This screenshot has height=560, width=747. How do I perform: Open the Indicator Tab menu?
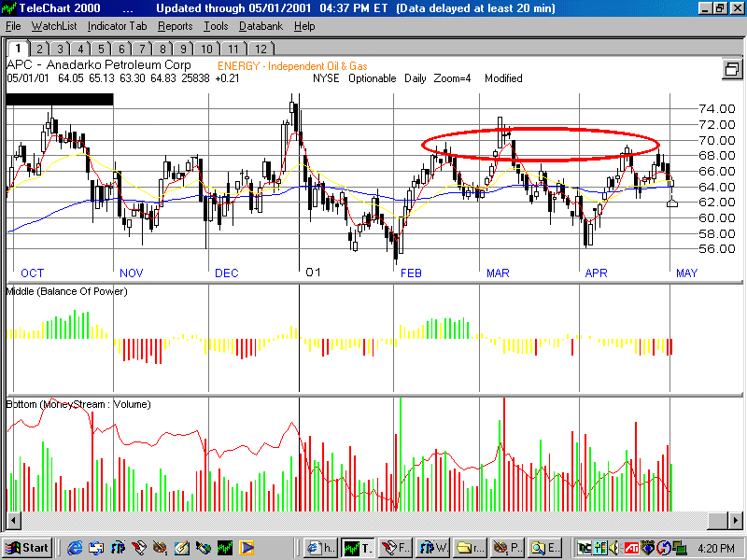click(x=118, y=26)
